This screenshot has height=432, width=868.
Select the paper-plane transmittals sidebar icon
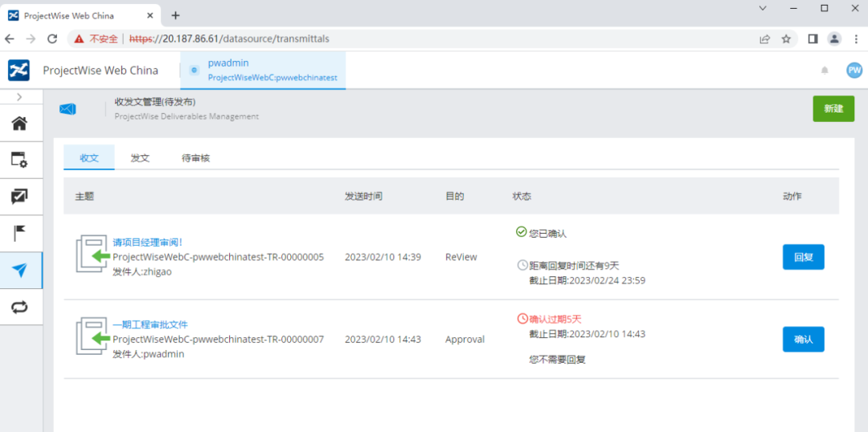tap(20, 271)
